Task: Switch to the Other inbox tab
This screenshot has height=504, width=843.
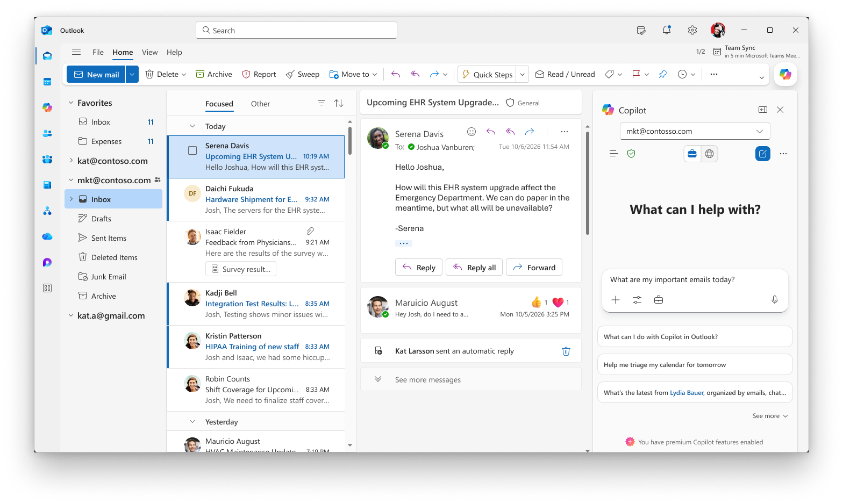Action: click(260, 104)
